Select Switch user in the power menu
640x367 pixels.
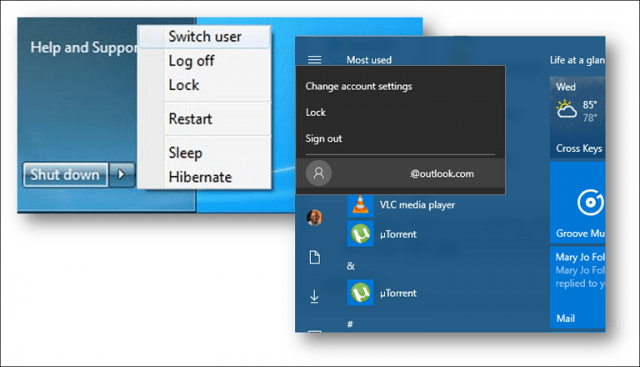tap(204, 37)
